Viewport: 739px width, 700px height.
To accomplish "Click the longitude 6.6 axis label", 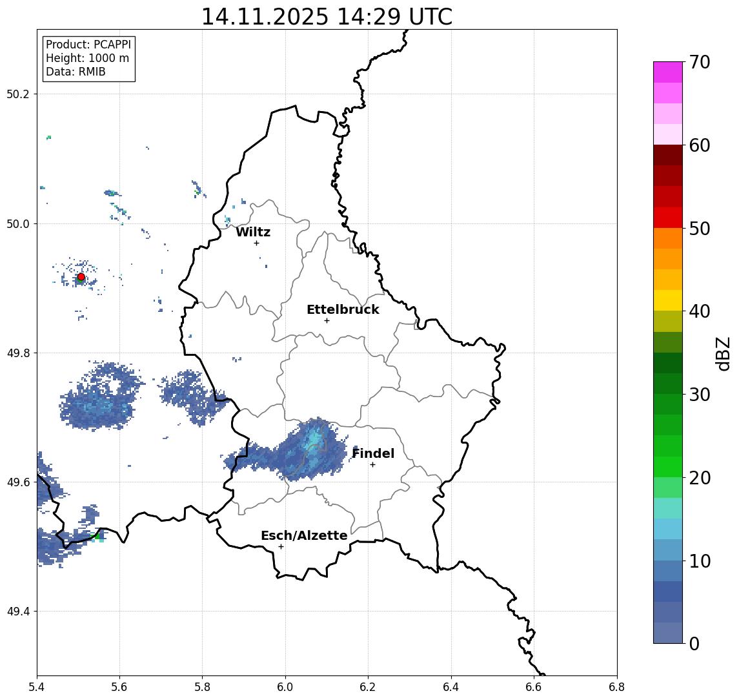I will (534, 687).
